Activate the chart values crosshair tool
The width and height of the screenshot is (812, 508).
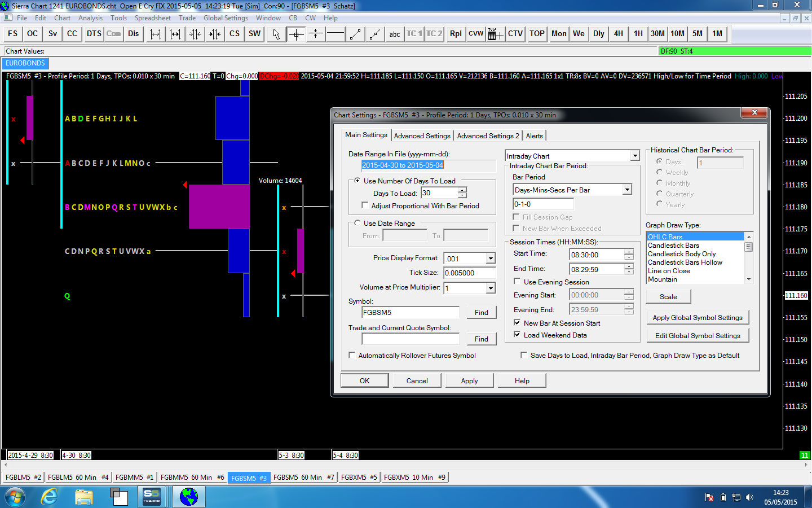pos(296,34)
